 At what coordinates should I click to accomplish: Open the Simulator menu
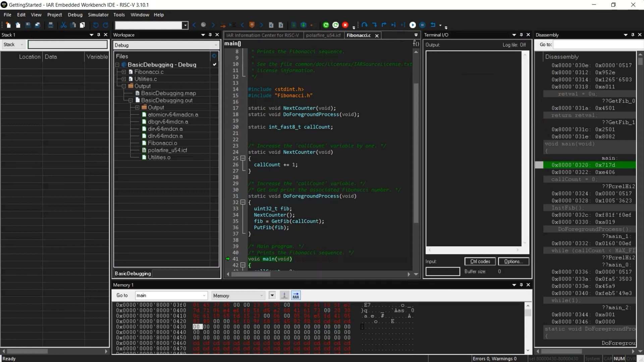coord(98,15)
